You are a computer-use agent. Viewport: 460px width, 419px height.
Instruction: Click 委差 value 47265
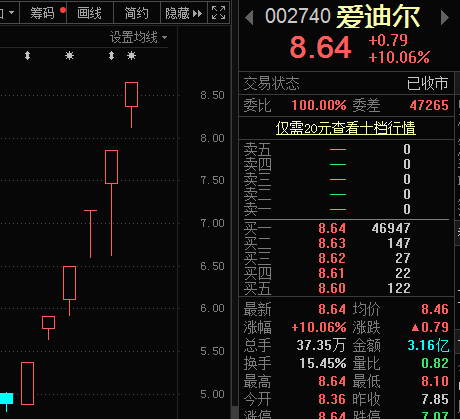[429, 105]
